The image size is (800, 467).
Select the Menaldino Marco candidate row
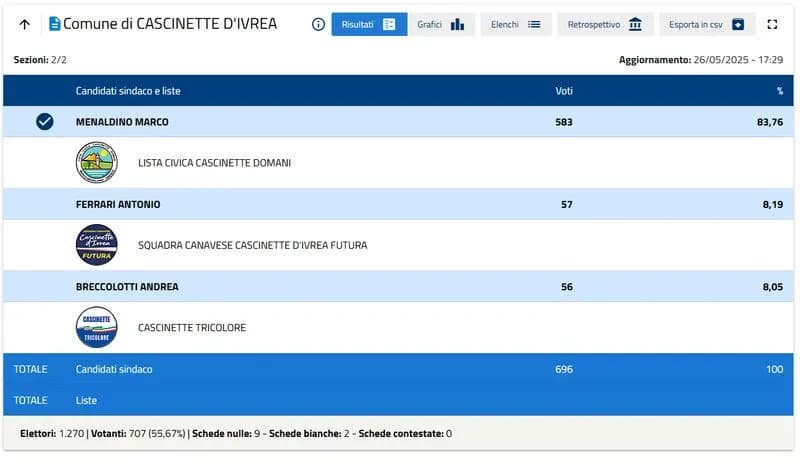tap(122, 122)
